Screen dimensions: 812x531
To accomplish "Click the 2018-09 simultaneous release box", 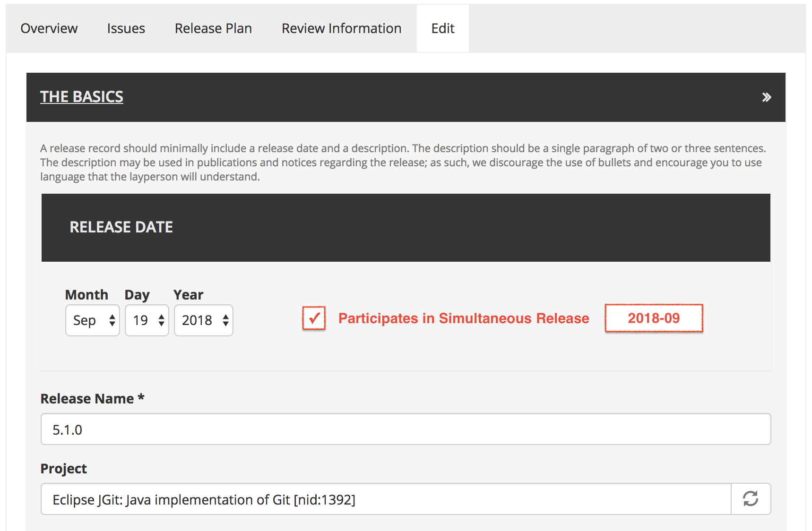I will [654, 318].
